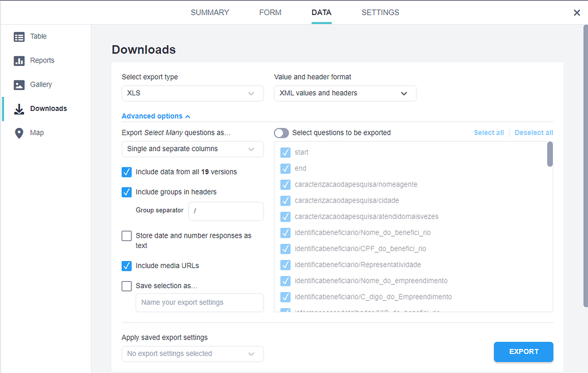Viewport: 588px width, 373px height.
Task: Click the EXPORT button
Action: tap(523, 352)
